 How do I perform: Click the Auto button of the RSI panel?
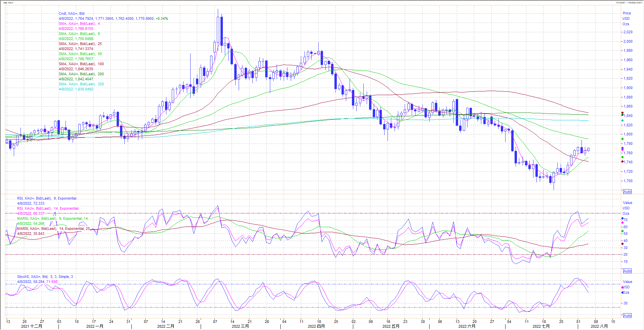click(627, 271)
